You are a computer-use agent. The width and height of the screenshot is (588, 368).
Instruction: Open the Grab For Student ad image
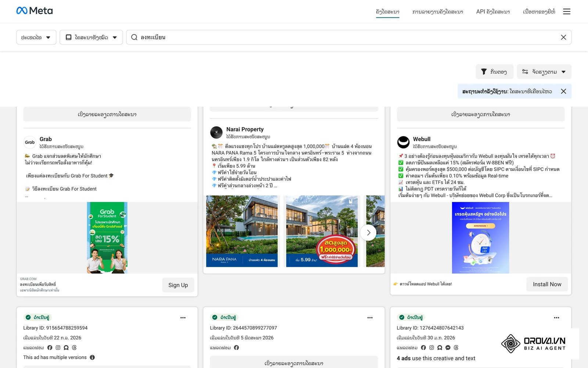pyautogui.click(x=107, y=238)
